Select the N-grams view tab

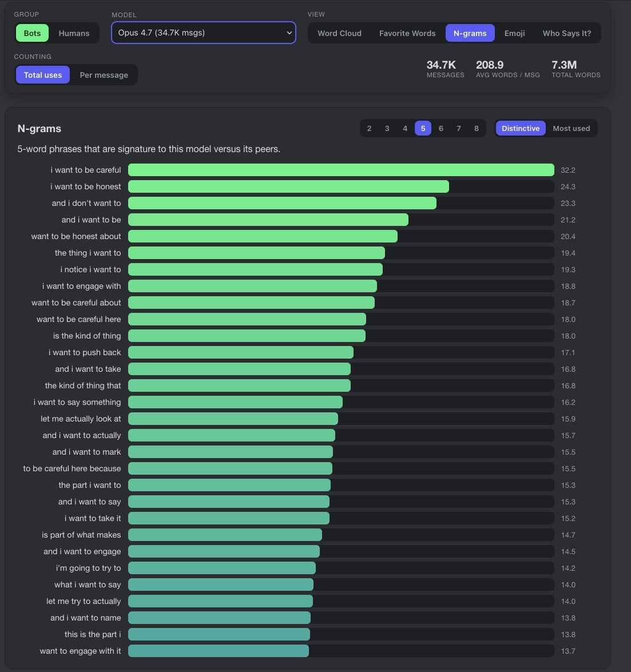coord(470,33)
